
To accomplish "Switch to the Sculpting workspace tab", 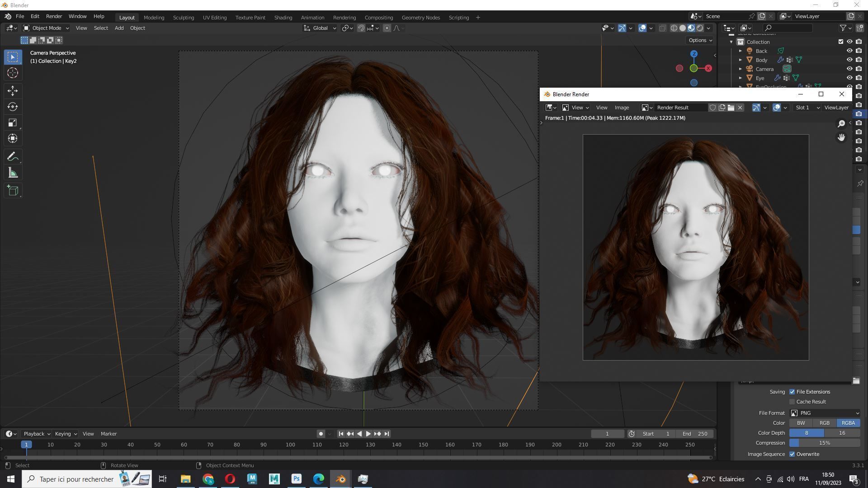I will [x=184, y=18].
